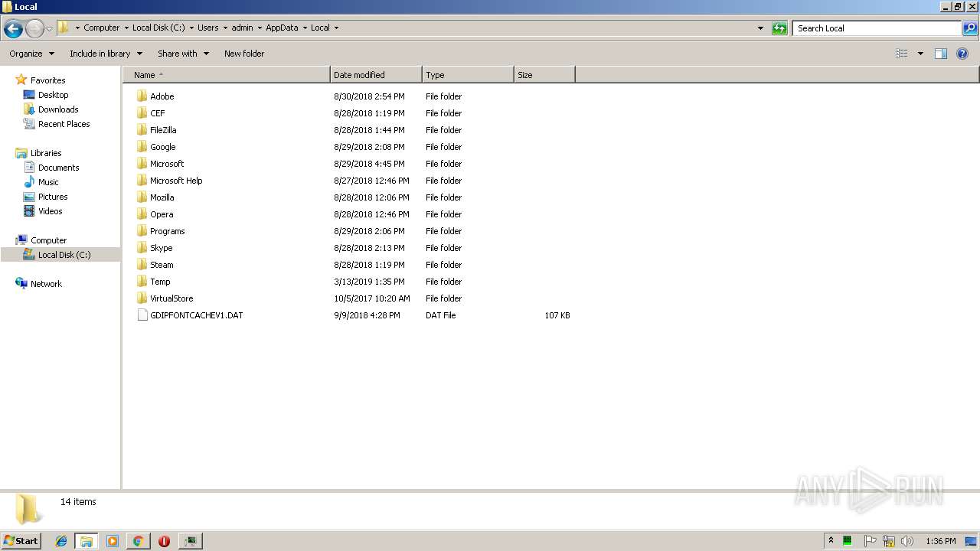The image size is (980, 551).
Task: Select the Skype folder icon
Action: click(142, 248)
